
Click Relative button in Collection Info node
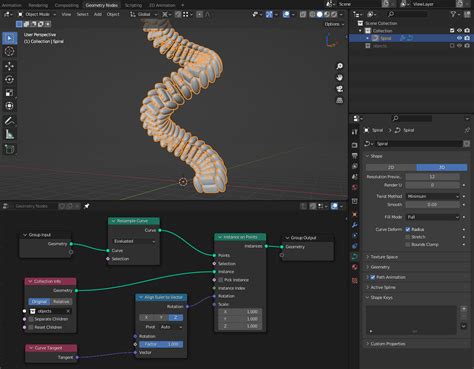61,301
